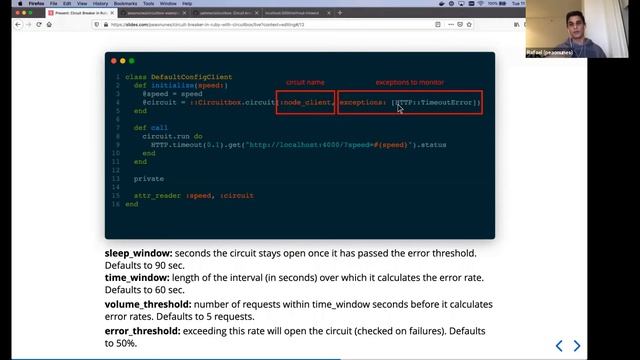Click the Docker whale menu bar icon
640x360 pixels.
pyautogui.click(x=442, y=3)
